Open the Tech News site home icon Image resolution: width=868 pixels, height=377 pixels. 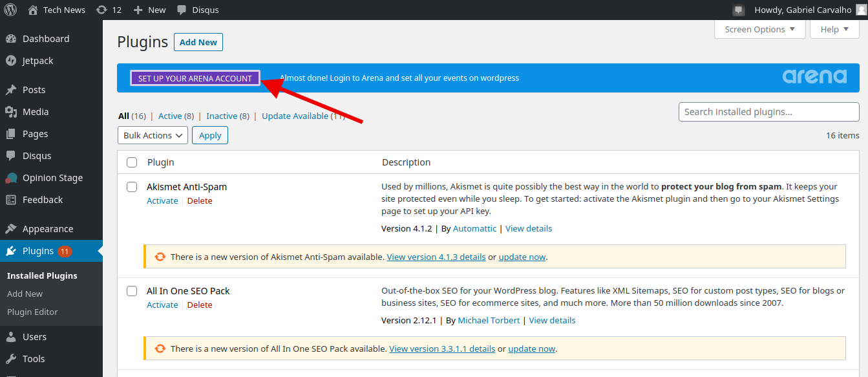[33, 10]
